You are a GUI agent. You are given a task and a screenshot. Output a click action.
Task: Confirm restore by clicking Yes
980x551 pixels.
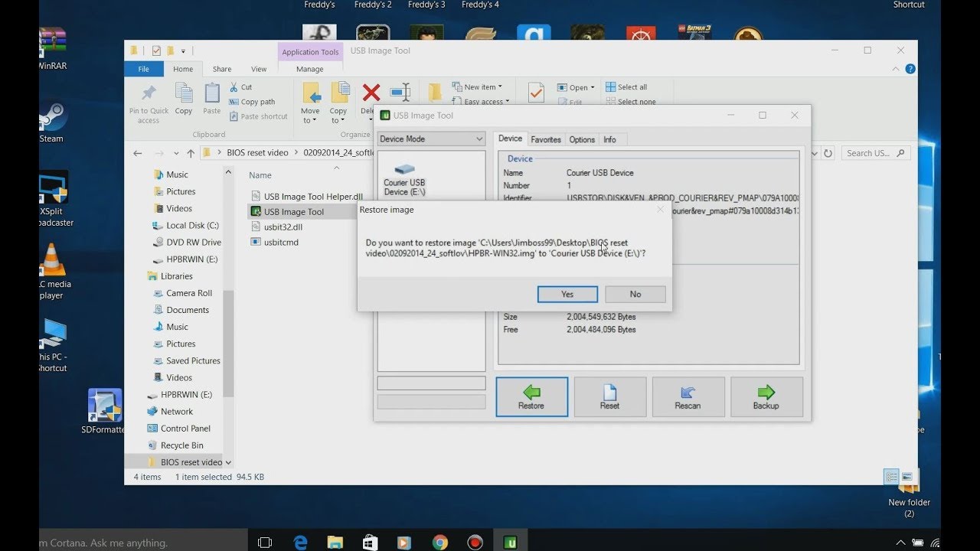[567, 294]
